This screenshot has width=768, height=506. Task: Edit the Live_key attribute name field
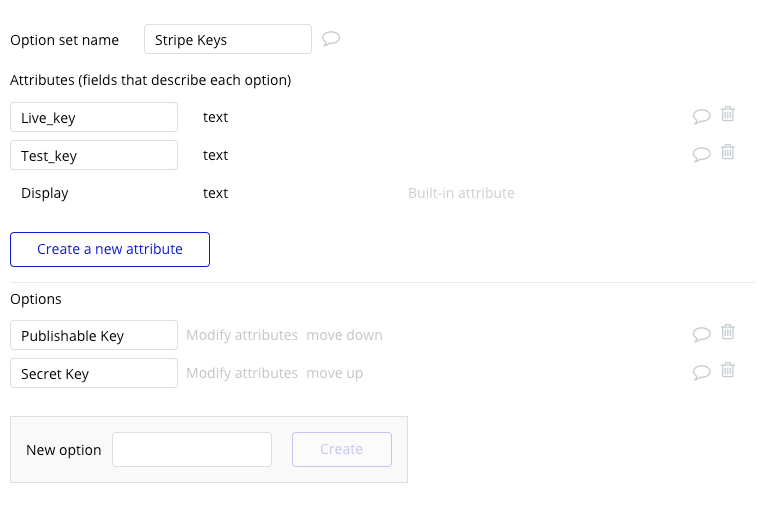pos(94,117)
